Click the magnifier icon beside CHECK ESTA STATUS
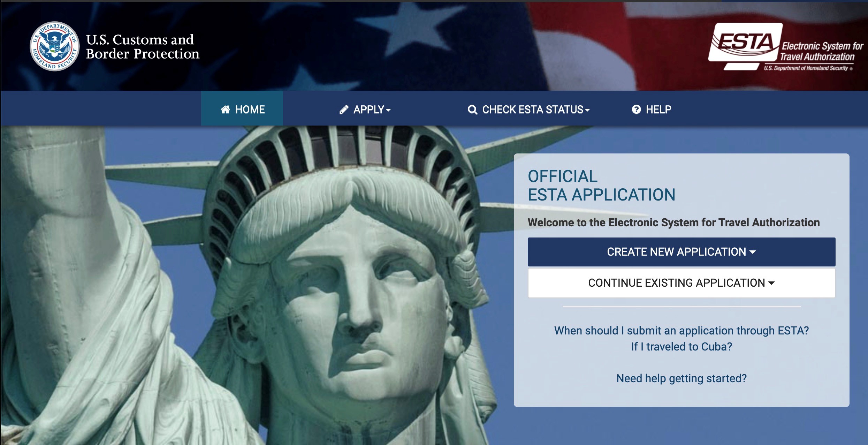The width and height of the screenshot is (868, 445). click(x=472, y=110)
